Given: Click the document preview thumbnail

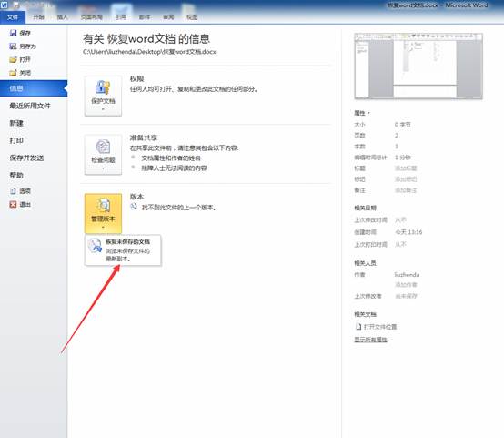Looking at the screenshot, I should [418, 66].
